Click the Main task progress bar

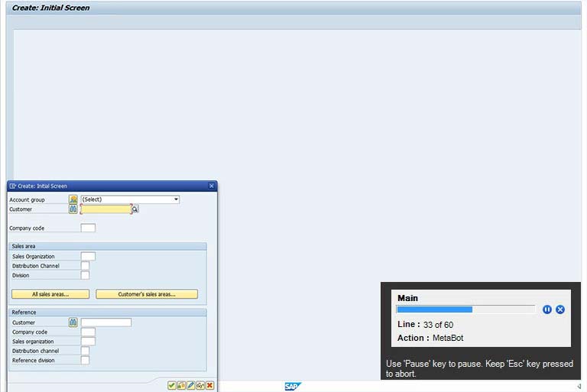[465, 309]
